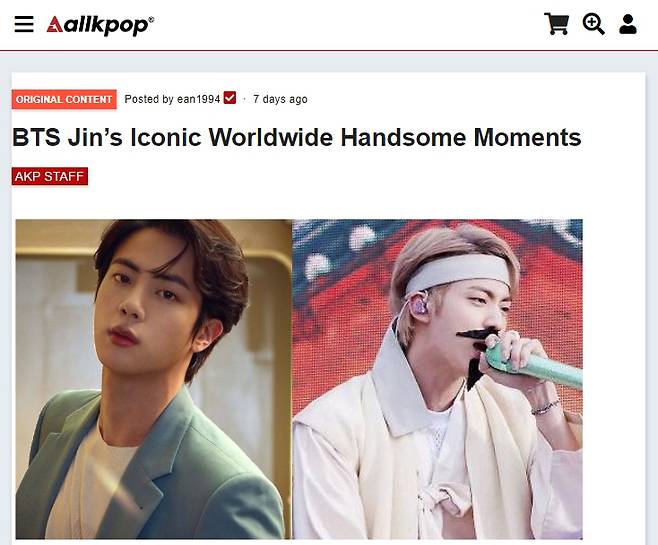Select the ORIGINAL CONTENT tag
The height and width of the screenshot is (545, 658).
point(64,99)
